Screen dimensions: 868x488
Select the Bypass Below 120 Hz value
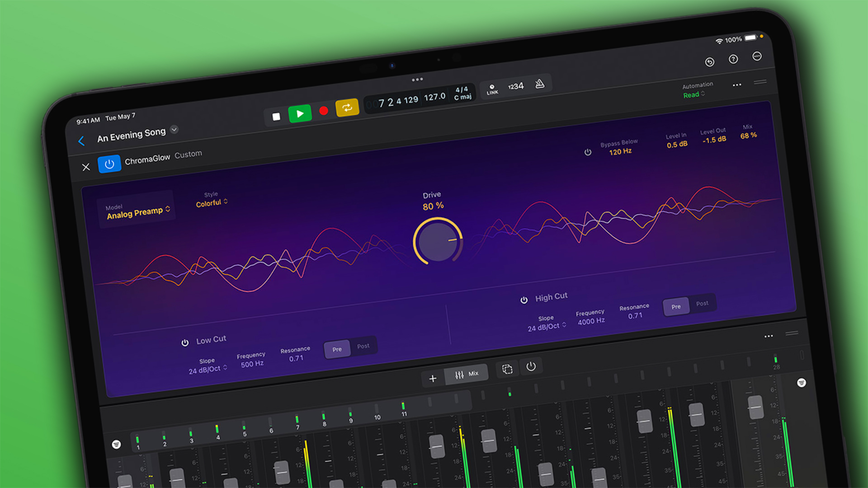[x=620, y=151]
